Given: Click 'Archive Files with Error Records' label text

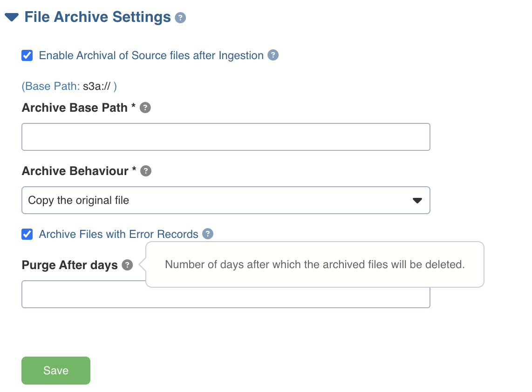Looking at the screenshot, I should tap(118, 234).
